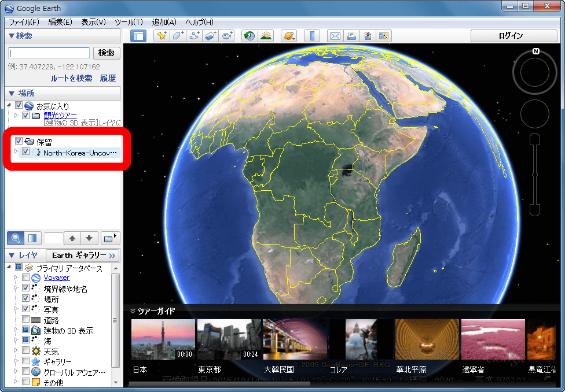565x392 pixels.
Task: Click the zoom slider handle on the map
Action: [x=535, y=175]
